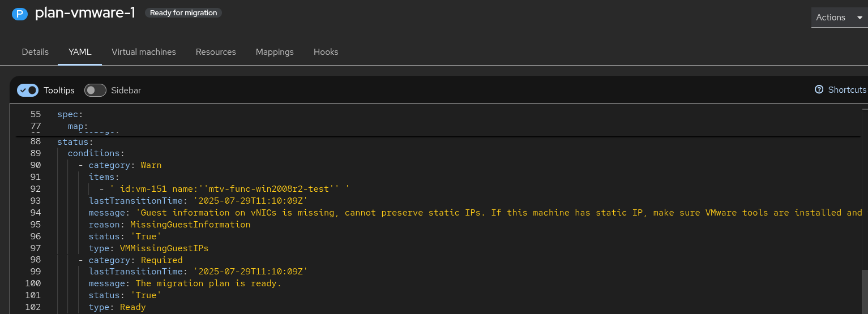Screen dimensions: 868x314
Task: Go to the Resources tab
Action: point(216,52)
